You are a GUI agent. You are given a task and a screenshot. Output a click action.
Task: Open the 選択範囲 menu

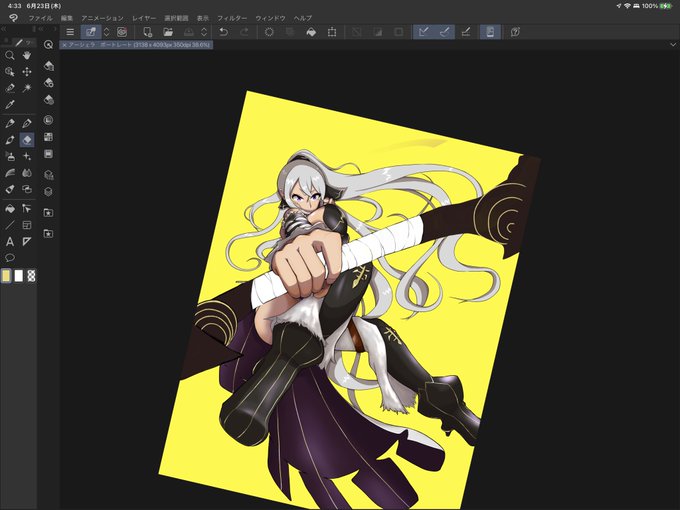pos(176,18)
